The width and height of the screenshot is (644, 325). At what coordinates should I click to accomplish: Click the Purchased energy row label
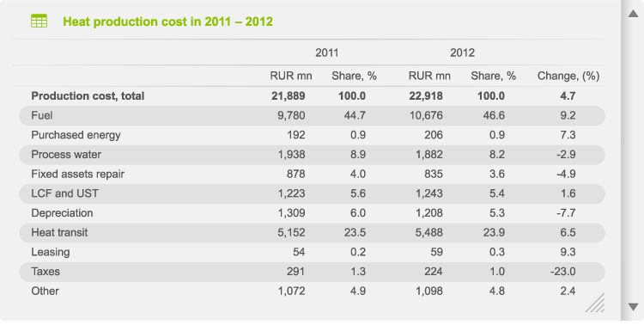click(76, 135)
